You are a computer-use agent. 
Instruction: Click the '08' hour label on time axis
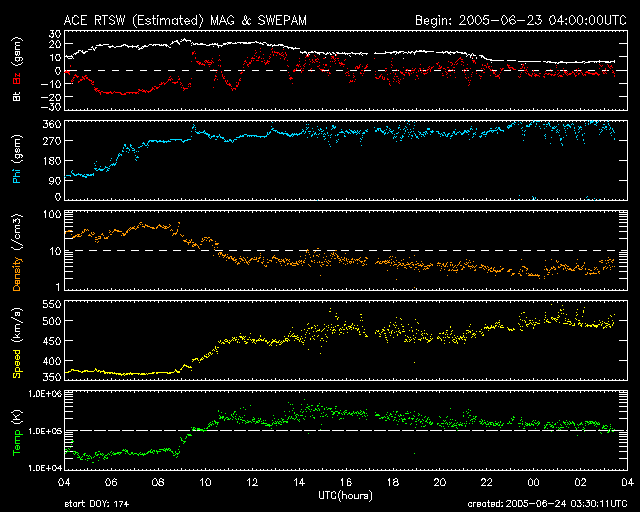tap(158, 483)
